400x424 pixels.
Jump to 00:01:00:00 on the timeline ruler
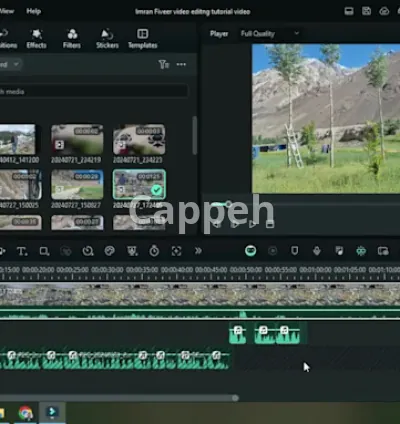click(315, 270)
